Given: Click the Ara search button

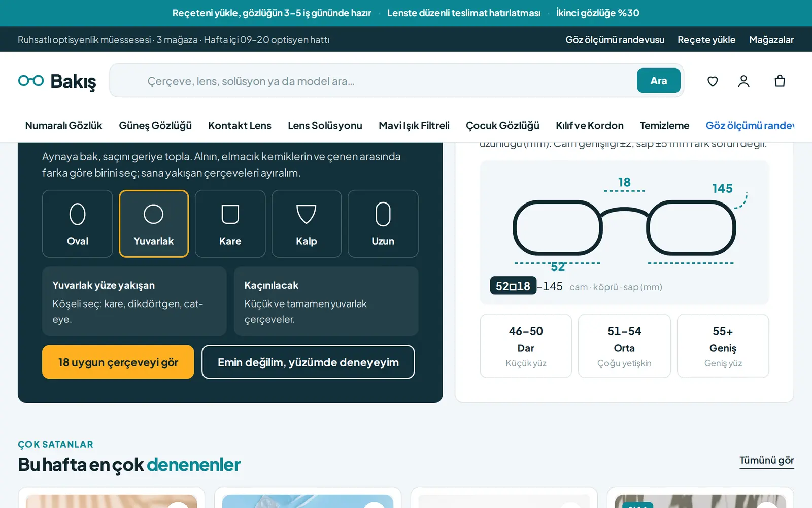Looking at the screenshot, I should 659,81.
